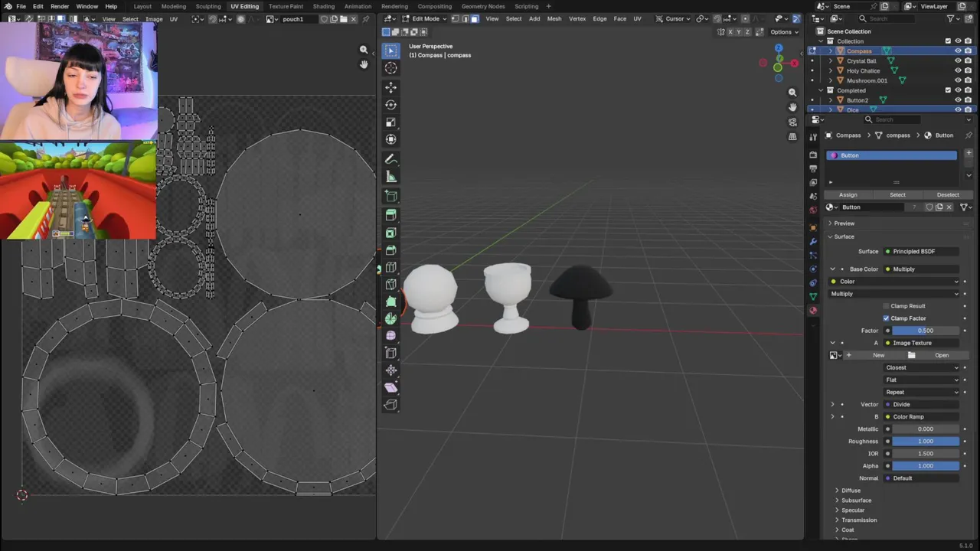
Task: Click the UV editor zoom magnifier icon
Action: (x=364, y=50)
